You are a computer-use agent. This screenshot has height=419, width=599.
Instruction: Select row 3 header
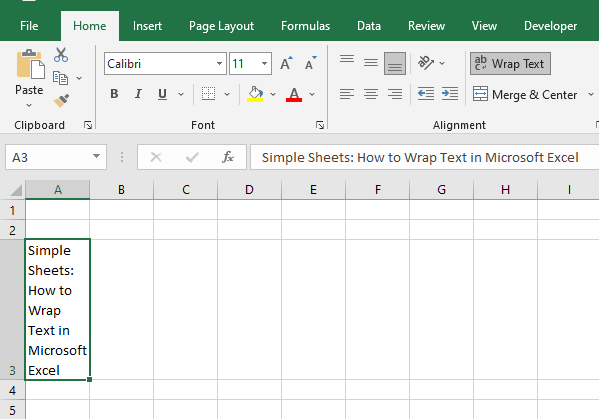pos(13,310)
